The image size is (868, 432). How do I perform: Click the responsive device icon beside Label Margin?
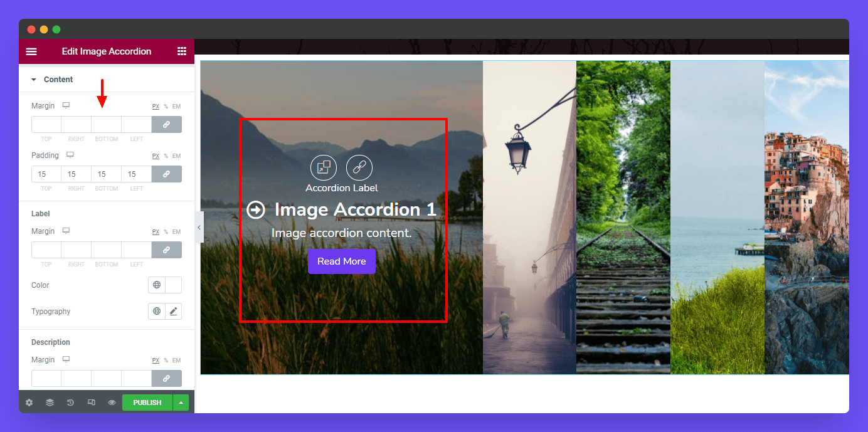[x=66, y=231]
